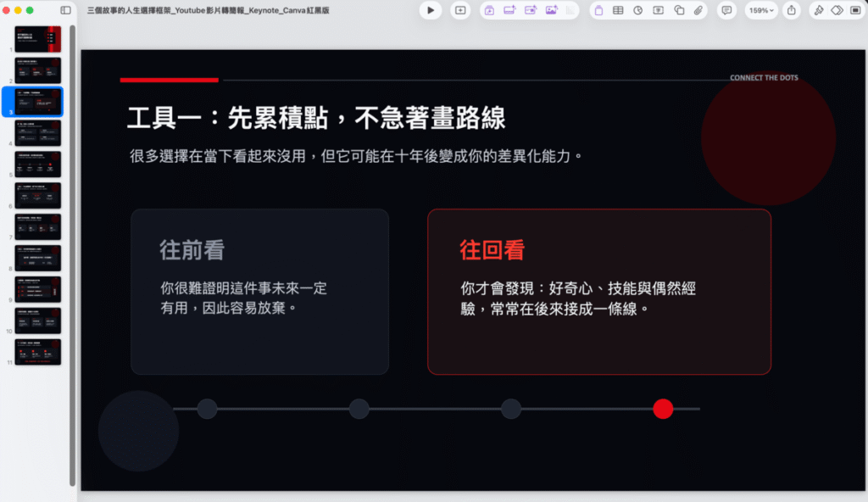868x502 pixels.
Task: Click the dimmed grid icon in the toolbar
Action: point(570,10)
